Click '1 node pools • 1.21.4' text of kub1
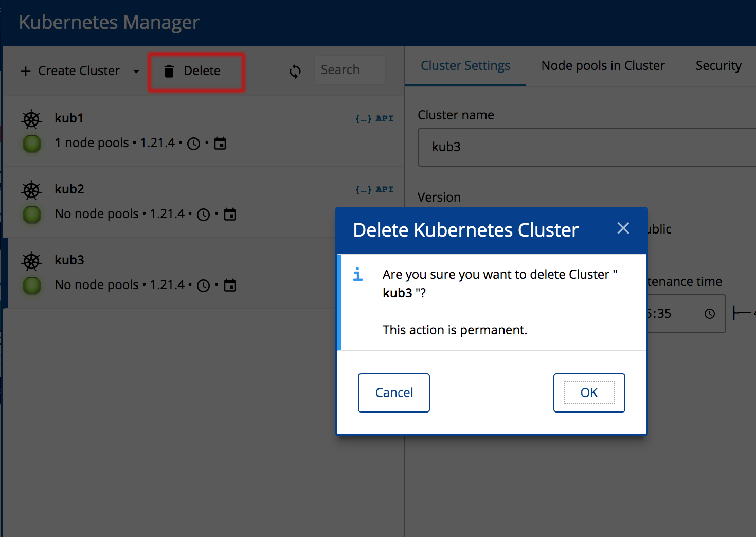This screenshot has width=756, height=537. tap(115, 142)
